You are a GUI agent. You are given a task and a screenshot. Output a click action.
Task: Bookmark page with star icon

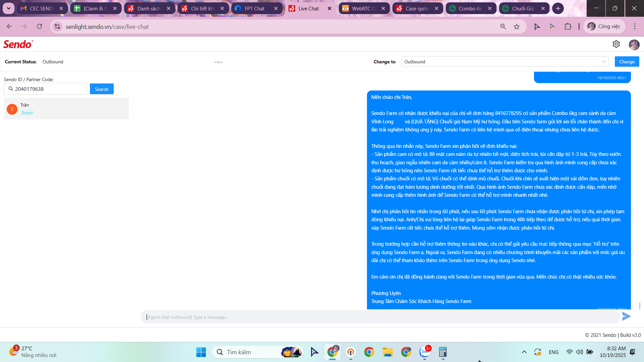(517, 27)
